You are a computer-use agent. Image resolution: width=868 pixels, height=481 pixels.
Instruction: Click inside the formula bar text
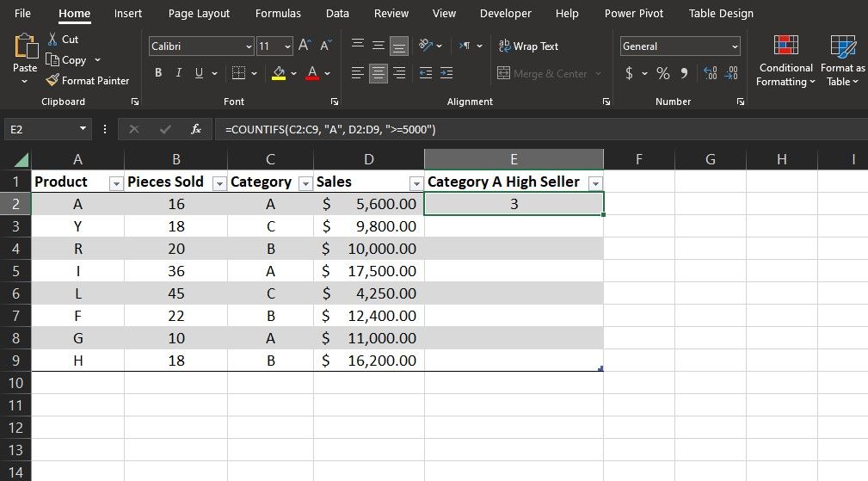(330, 129)
